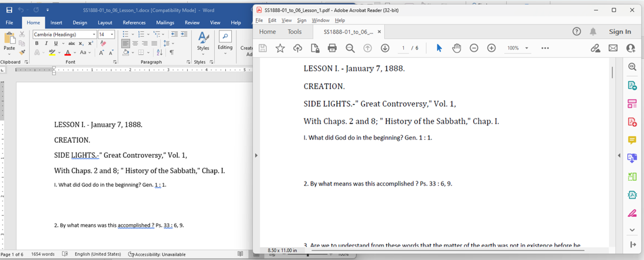Toggle show/hide paragraph marks
Viewport: 644px width, 260px height.
(x=172, y=53)
